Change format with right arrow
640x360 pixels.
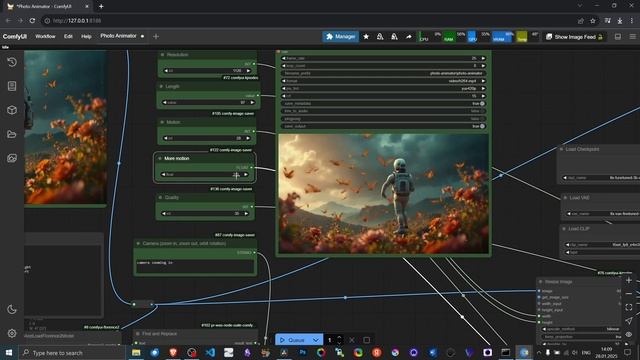(483, 81)
